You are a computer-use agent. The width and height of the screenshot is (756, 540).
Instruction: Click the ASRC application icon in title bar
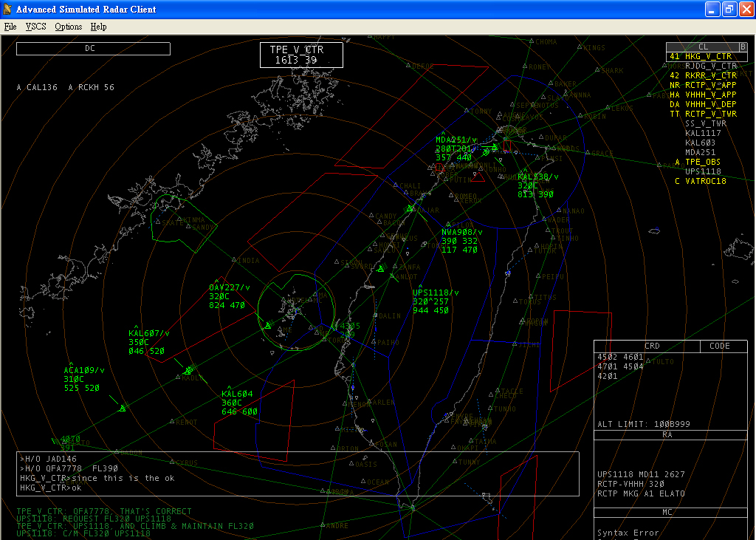point(9,9)
